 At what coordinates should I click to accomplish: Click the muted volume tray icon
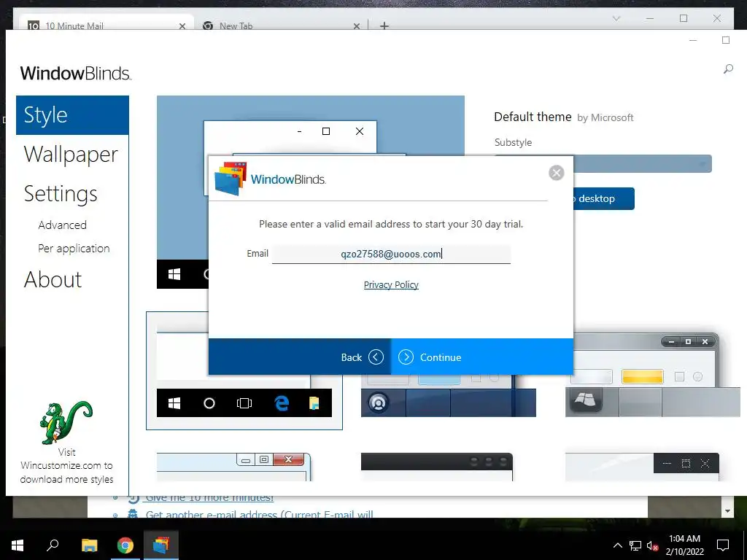tap(652, 545)
